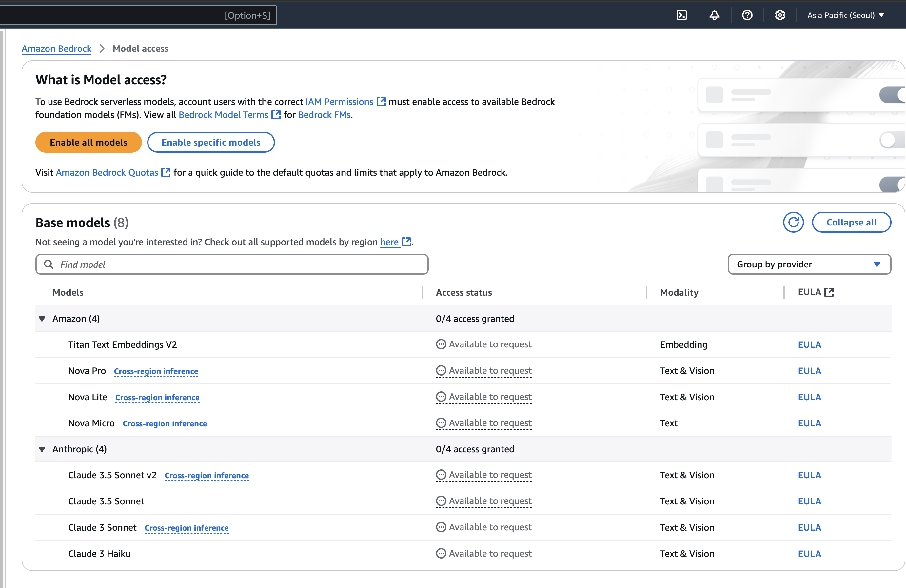Open the EULA for Claude 3.5 Sonnet

tap(809, 501)
